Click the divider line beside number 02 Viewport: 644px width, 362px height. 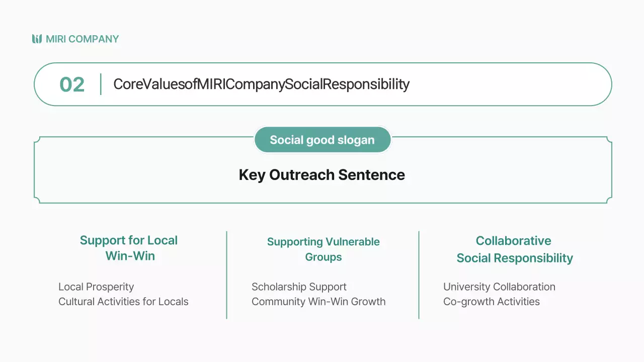click(101, 84)
